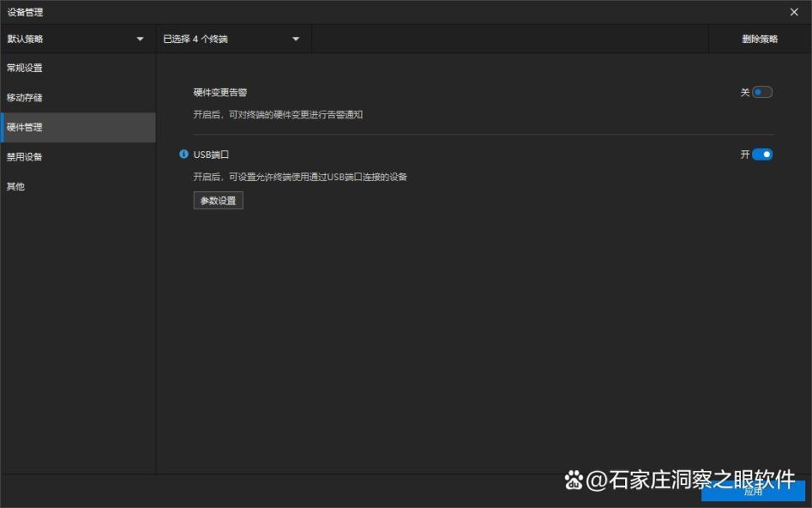The width and height of the screenshot is (812, 508).
Task: Toggle the 硬件变更告警 switch on
Action: [762, 92]
